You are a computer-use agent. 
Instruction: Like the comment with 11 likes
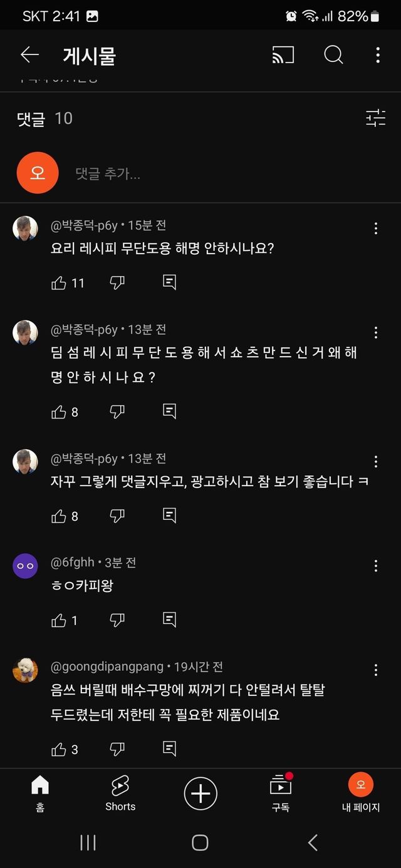[x=59, y=283]
